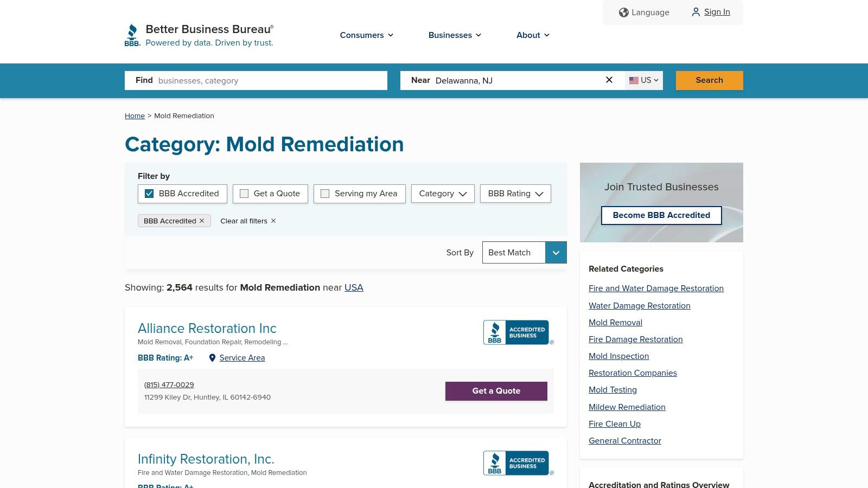Open Fire Damage Restoration category link
The image size is (868, 488).
coord(636,339)
